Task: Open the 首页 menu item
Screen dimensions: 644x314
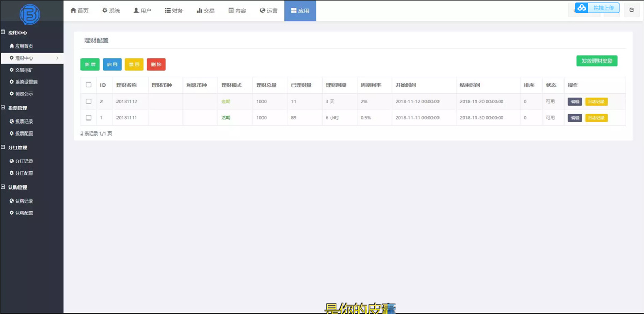Action: (x=79, y=10)
